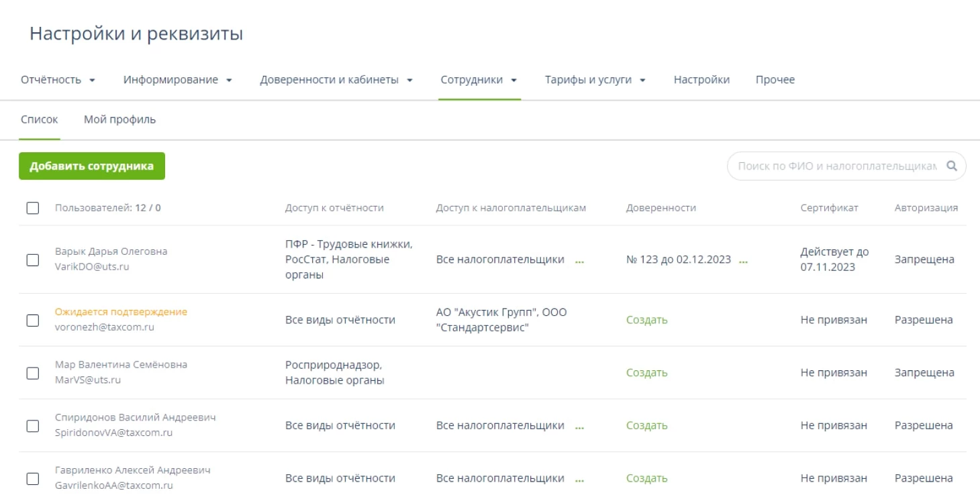Open Доверенности и кабинеты dropdown
980x503 pixels.
(336, 80)
